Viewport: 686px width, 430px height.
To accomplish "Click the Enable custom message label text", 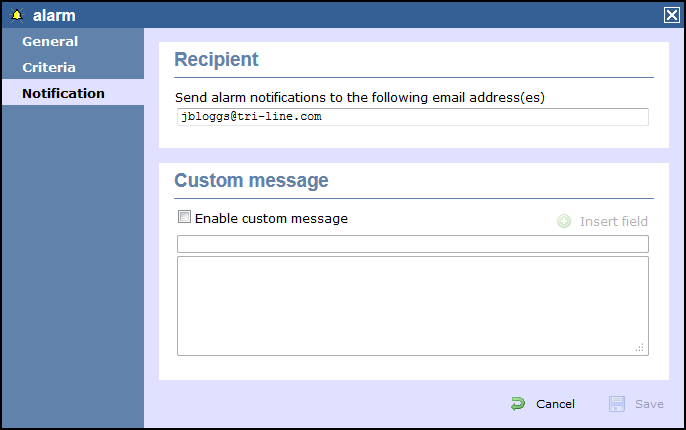I will [x=271, y=218].
